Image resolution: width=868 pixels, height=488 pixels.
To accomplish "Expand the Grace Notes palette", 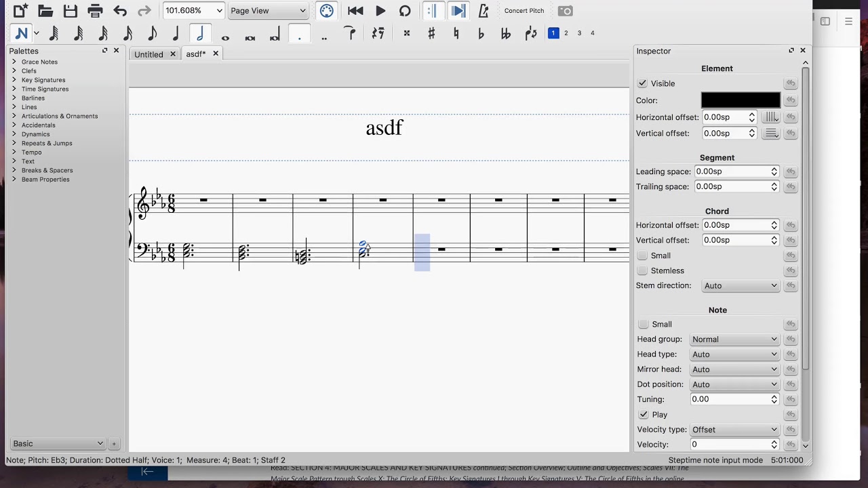I will [x=14, y=62].
